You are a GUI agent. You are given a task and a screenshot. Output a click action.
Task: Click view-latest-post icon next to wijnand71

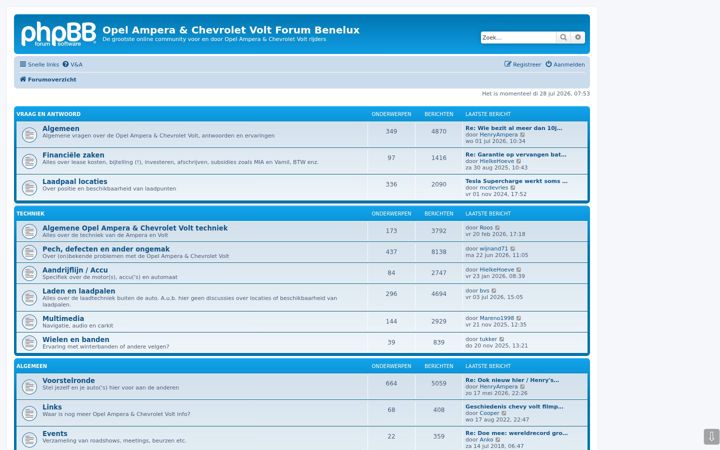[x=513, y=249]
